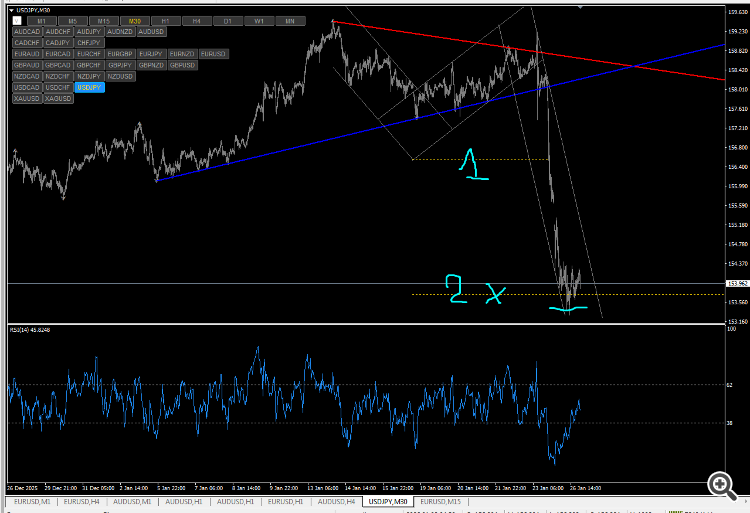
Task: Load the GBPNZD symbol
Action: [x=151, y=65]
